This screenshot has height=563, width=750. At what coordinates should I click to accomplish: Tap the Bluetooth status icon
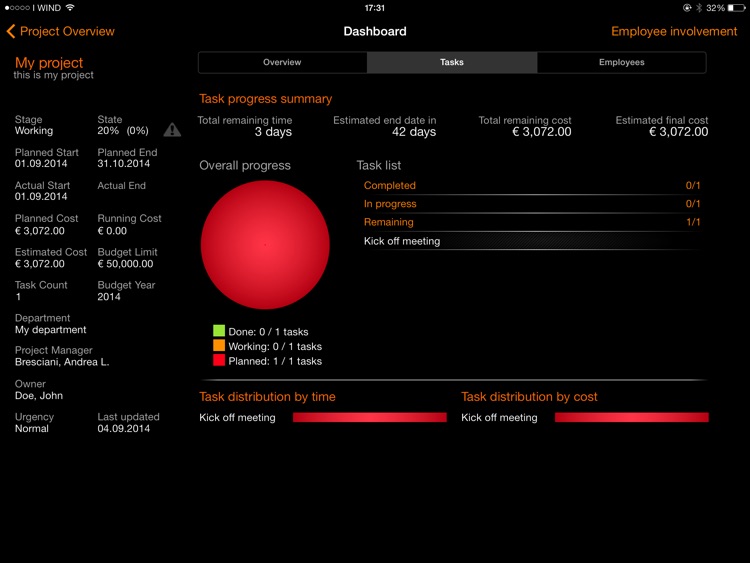pos(699,8)
